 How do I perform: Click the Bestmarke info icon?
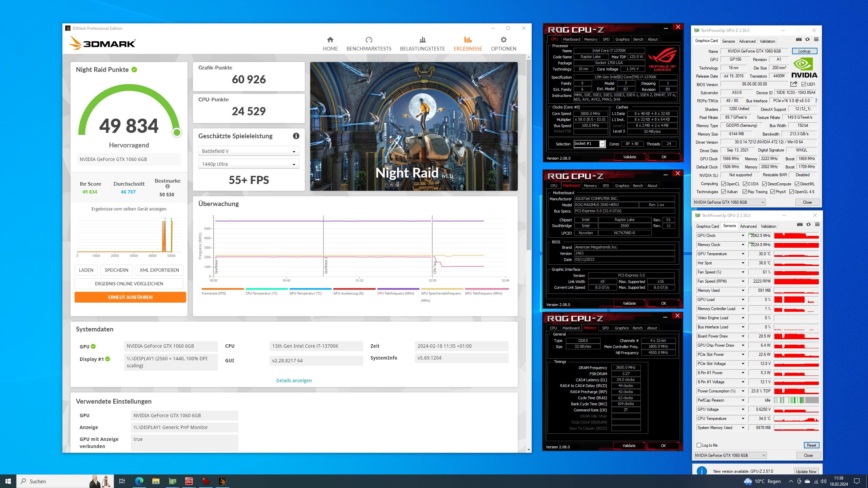pos(167,186)
